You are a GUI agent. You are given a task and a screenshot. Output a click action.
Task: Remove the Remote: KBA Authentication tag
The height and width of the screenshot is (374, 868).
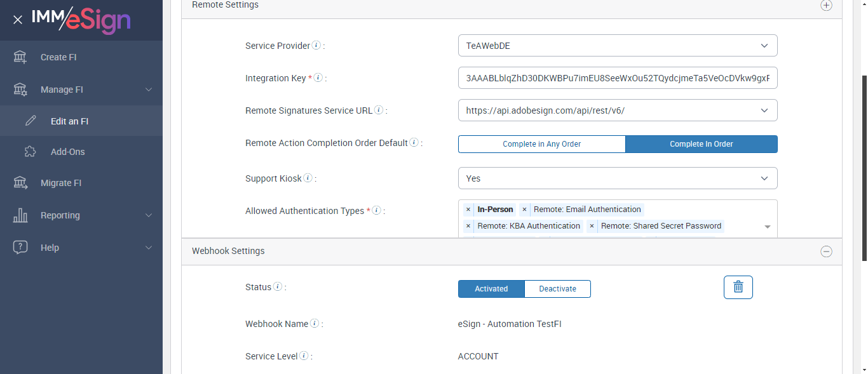point(468,226)
